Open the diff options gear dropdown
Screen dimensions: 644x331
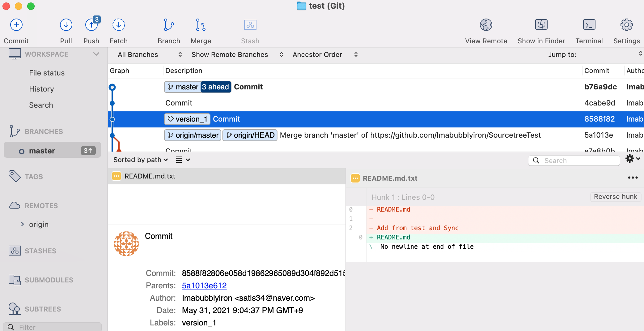pos(633,159)
